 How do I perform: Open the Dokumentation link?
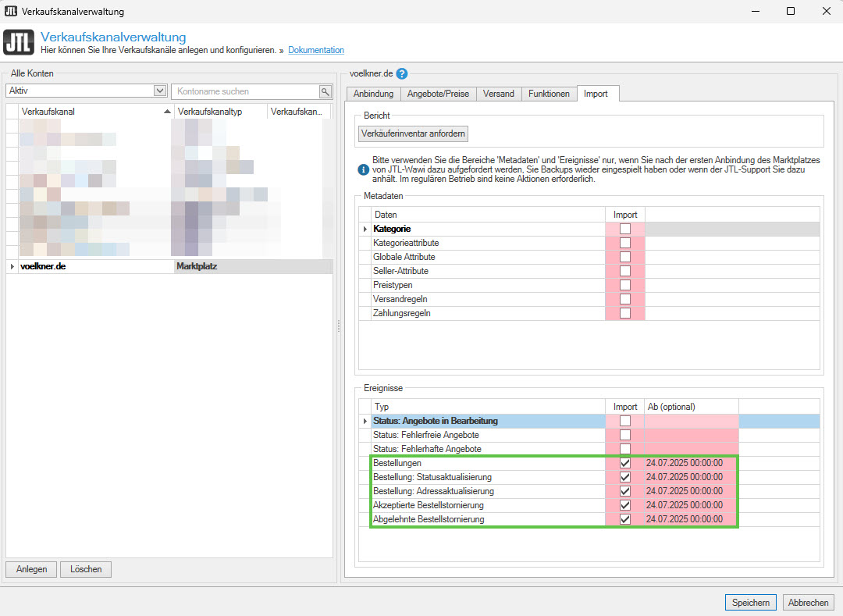coord(316,50)
